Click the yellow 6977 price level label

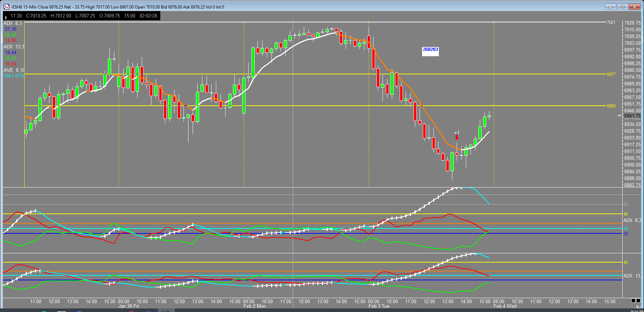(611, 74)
